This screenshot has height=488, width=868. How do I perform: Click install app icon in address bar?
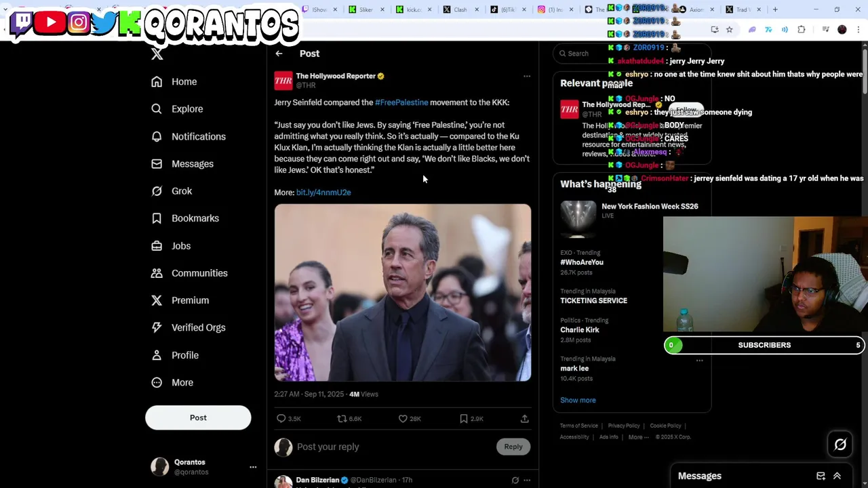coord(715,30)
